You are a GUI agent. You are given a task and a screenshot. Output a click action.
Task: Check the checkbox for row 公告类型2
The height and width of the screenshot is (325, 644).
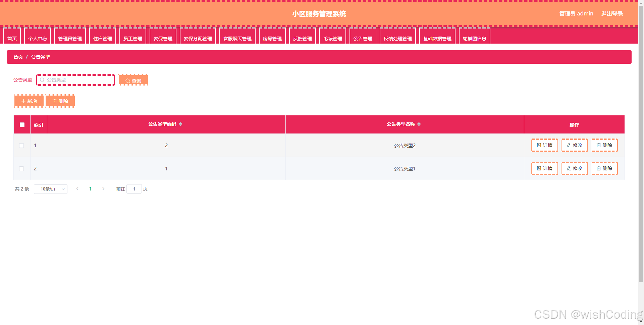21,146
